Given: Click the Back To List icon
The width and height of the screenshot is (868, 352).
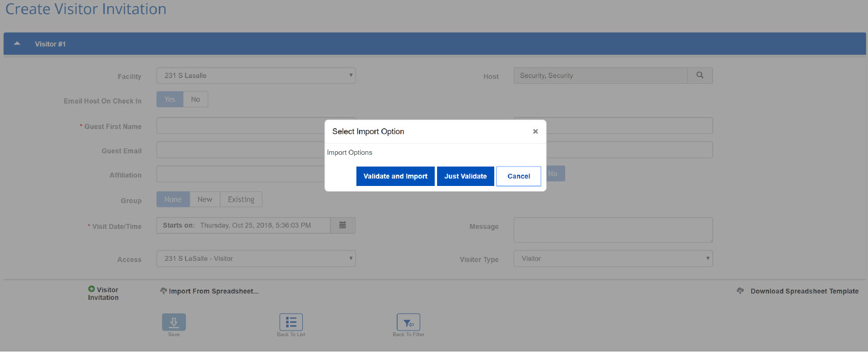Looking at the screenshot, I should tap(291, 322).
